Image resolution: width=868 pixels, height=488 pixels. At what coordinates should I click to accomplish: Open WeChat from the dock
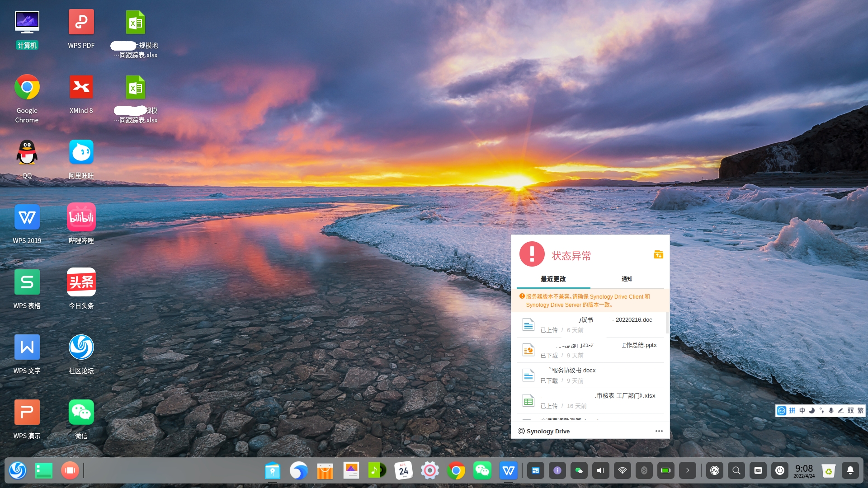[482, 470]
